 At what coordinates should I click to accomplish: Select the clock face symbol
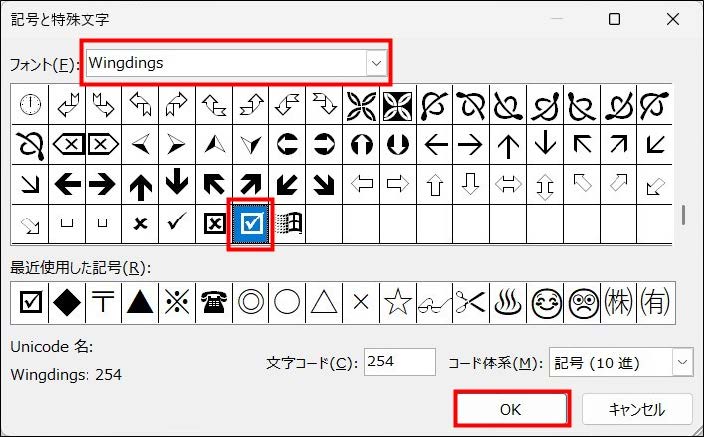coord(30,105)
